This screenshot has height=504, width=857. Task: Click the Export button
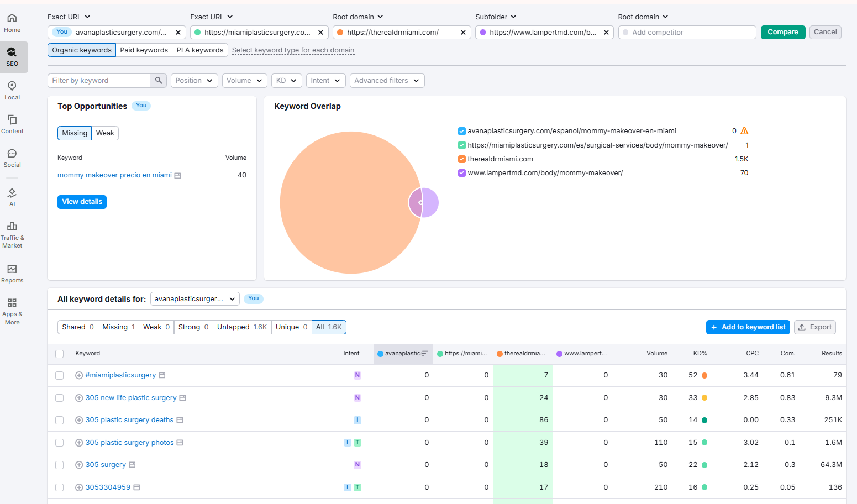(x=815, y=327)
